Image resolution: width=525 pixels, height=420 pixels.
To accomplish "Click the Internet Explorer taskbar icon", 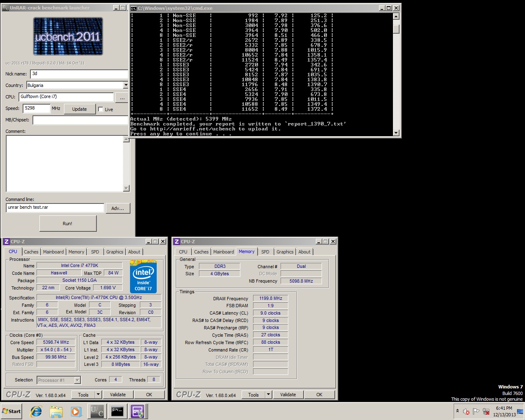I will [x=36, y=411].
